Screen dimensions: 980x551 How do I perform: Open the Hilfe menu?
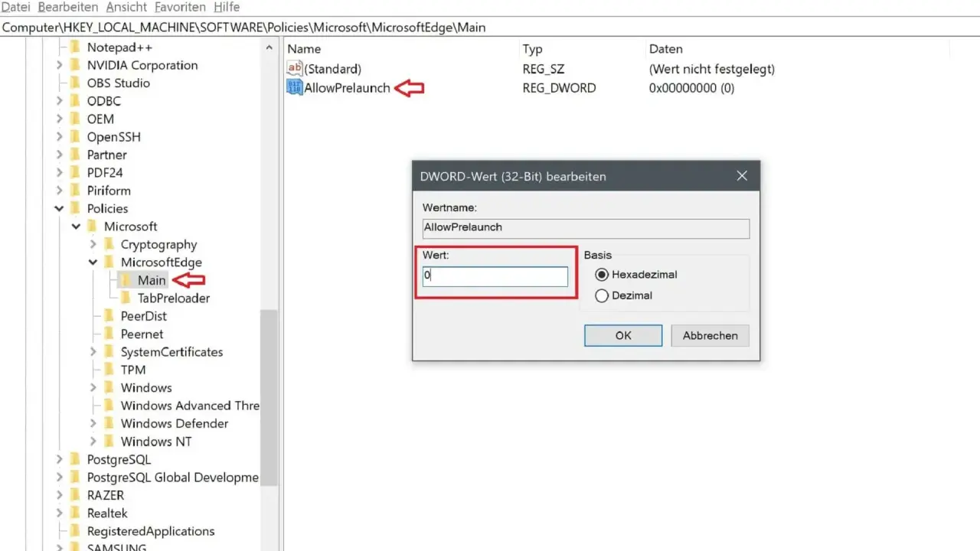coord(227,7)
